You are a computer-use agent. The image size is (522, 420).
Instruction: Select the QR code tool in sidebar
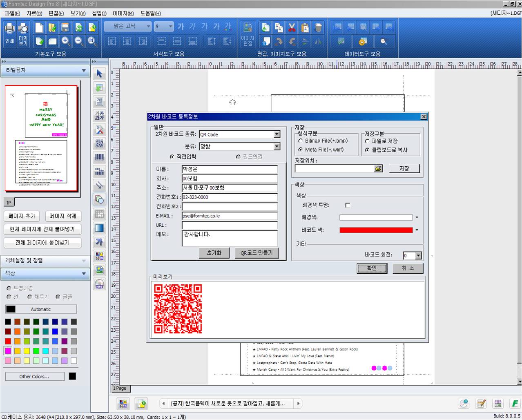(x=99, y=143)
